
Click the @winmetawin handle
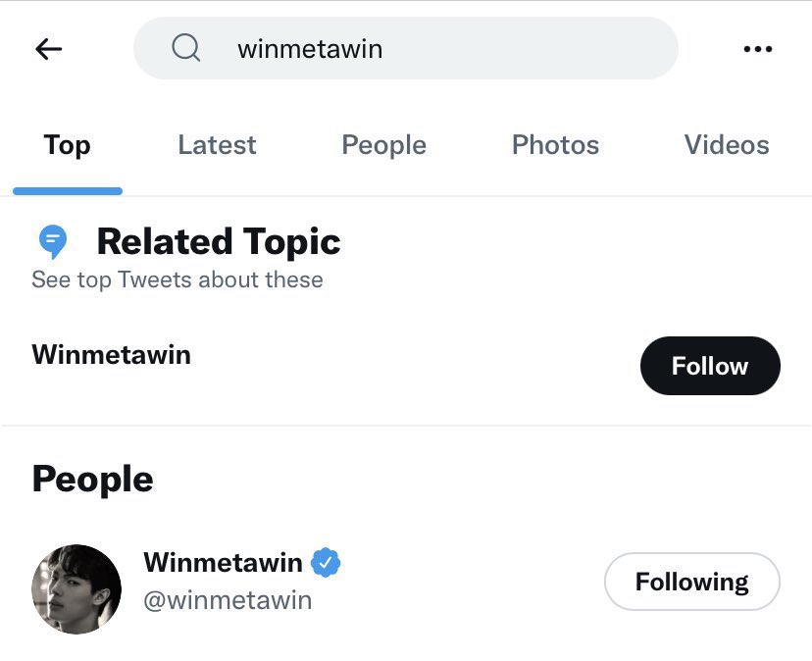click(x=228, y=599)
